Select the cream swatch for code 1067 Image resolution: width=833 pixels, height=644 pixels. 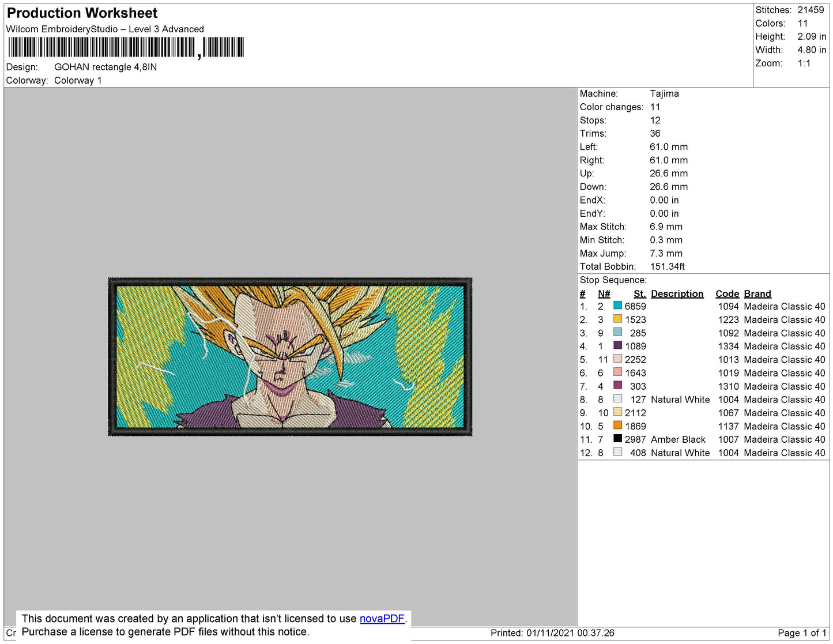coord(617,412)
